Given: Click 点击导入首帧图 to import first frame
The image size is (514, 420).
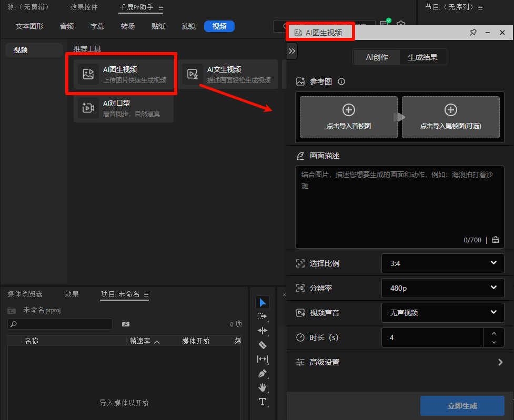Looking at the screenshot, I should [x=348, y=117].
